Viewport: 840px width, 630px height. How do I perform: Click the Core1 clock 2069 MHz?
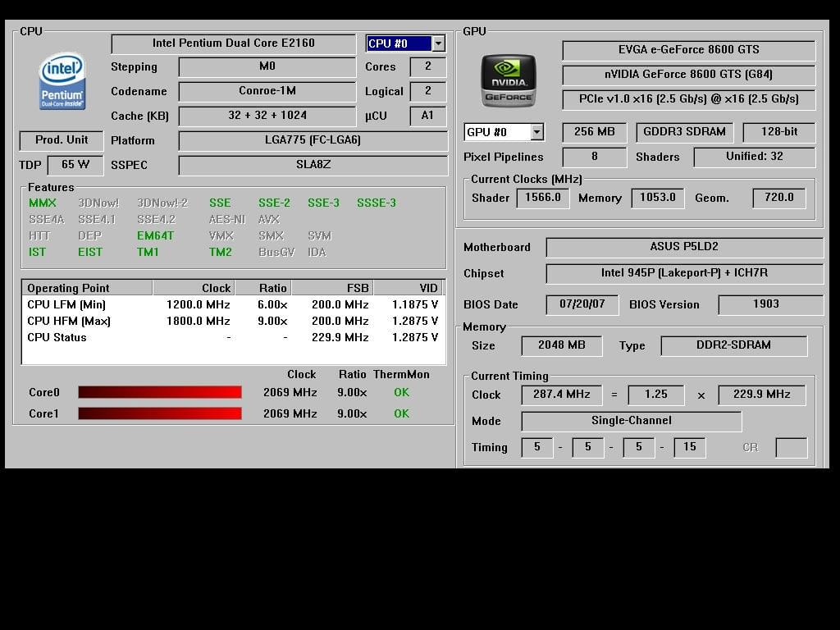(x=290, y=413)
